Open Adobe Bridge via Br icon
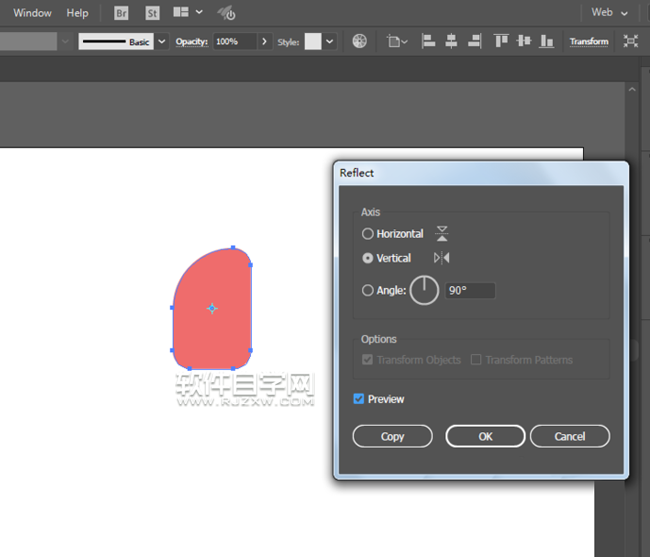The width and height of the screenshot is (650, 557). tap(121, 13)
